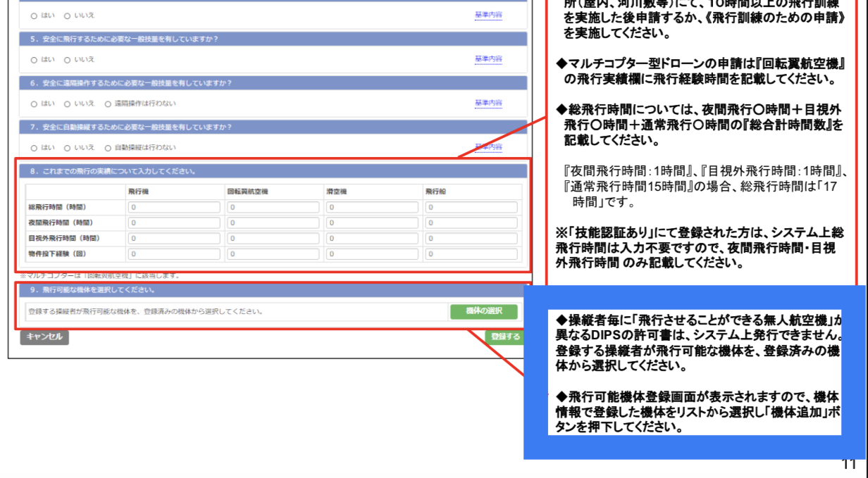Image resolution: width=868 pixels, height=478 pixels.
Task: Click 目視外飛行時間 field under 回転翼航空機 column
Action: (x=273, y=239)
